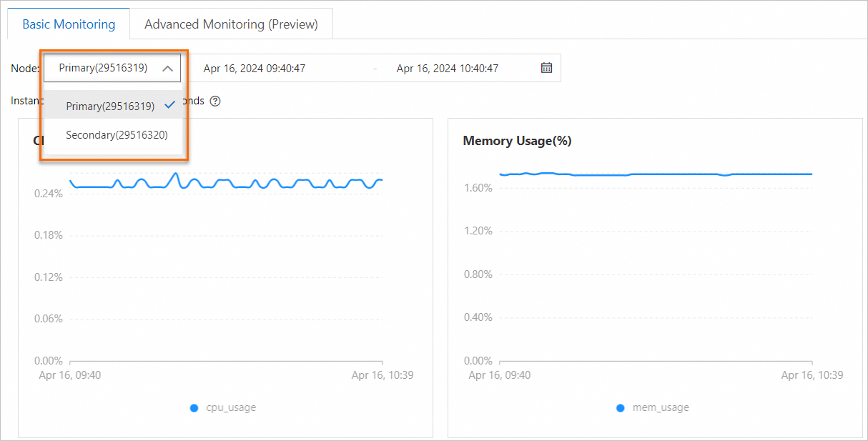Click the CPU usage chart line

tap(250, 182)
